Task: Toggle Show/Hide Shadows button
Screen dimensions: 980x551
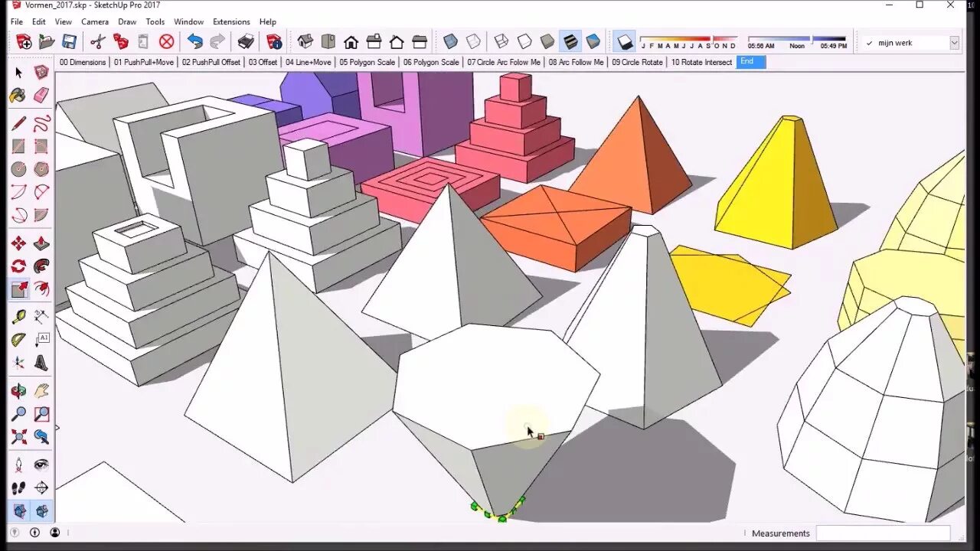Action: pyautogui.click(x=625, y=42)
